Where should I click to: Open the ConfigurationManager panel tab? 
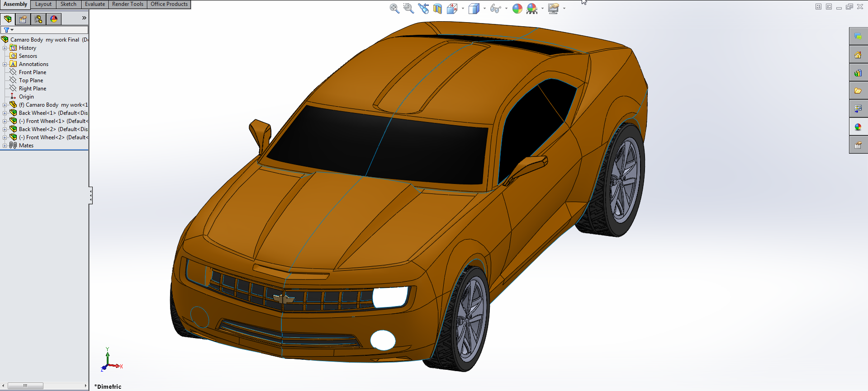[38, 19]
